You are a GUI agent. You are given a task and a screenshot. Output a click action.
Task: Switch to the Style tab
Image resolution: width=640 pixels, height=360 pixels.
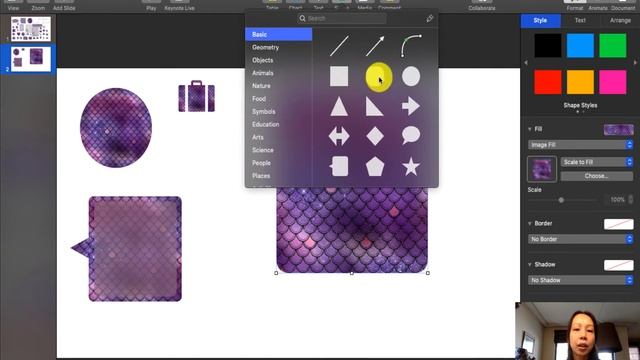(x=540, y=20)
